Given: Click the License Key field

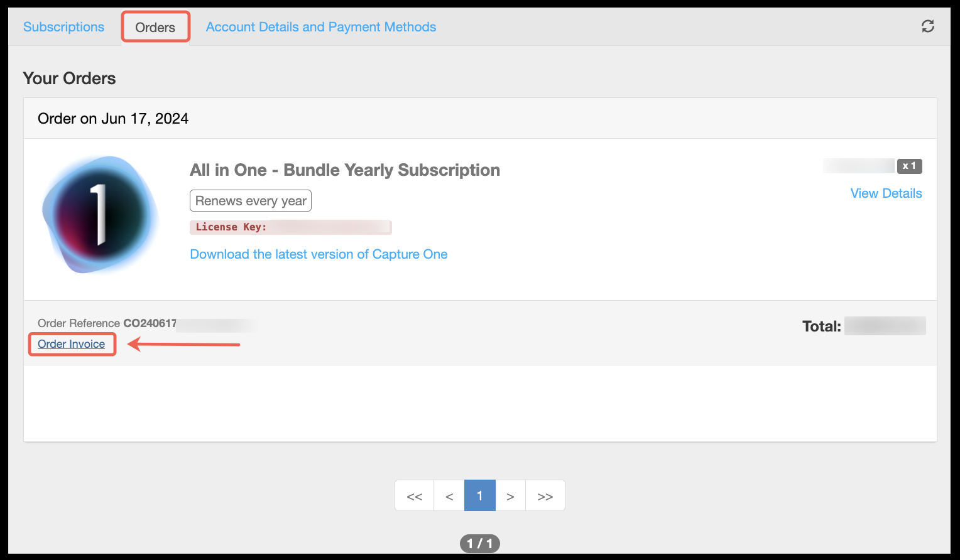Looking at the screenshot, I should click(x=290, y=227).
